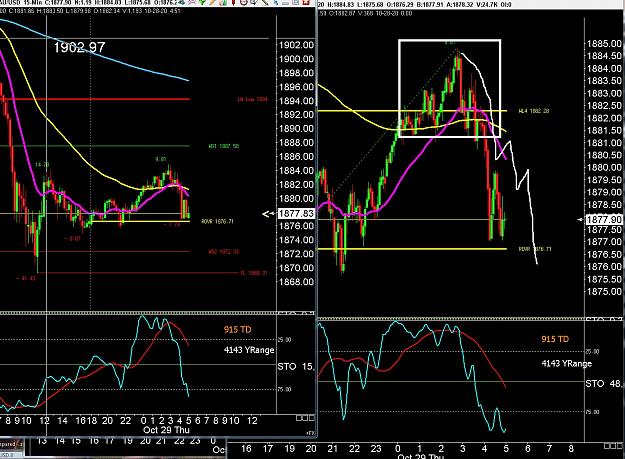Viewport: 625px width, 459px height.
Task: Click the 'RDVR 1876.71' level label on left chart
Action: tap(217, 222)
